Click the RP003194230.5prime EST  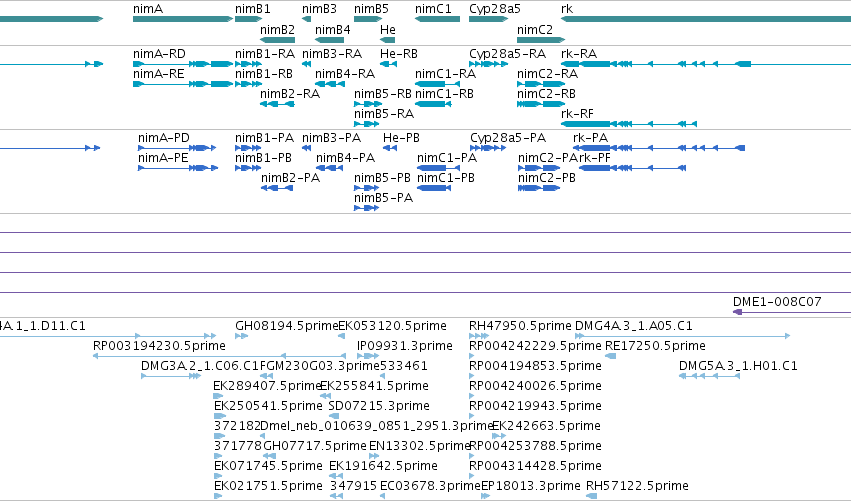tap(220, 356)
